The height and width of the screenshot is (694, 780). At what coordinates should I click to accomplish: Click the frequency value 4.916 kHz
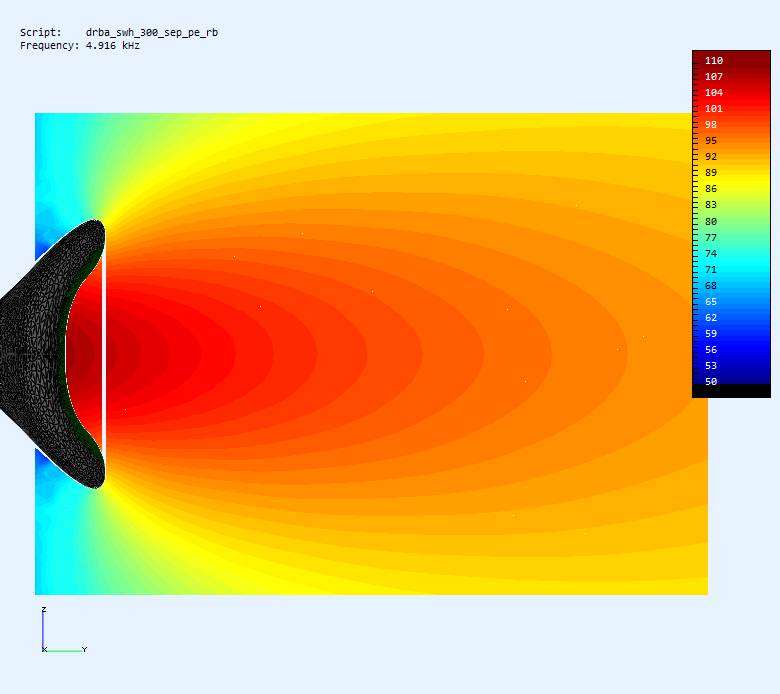pyautogui.click(x=112, y=45)
